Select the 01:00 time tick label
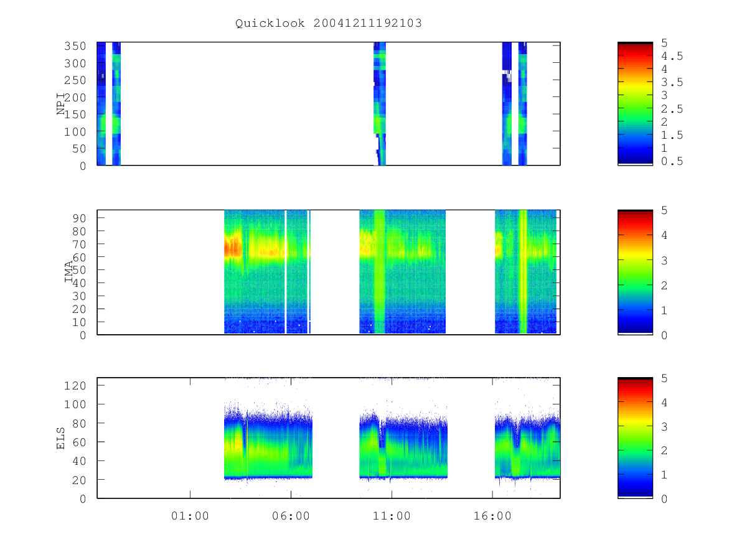Screen dimensions: 747x560 pyautogui.click(x=190, y=516)
